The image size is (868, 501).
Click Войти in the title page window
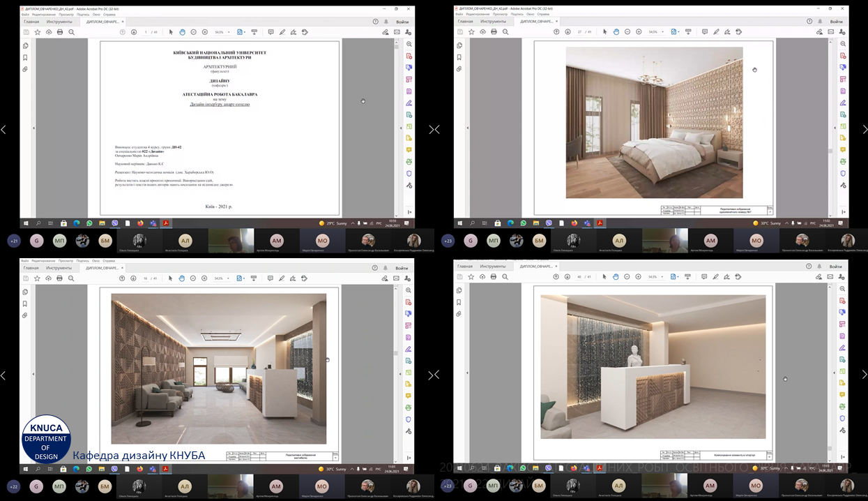(402, 22)
